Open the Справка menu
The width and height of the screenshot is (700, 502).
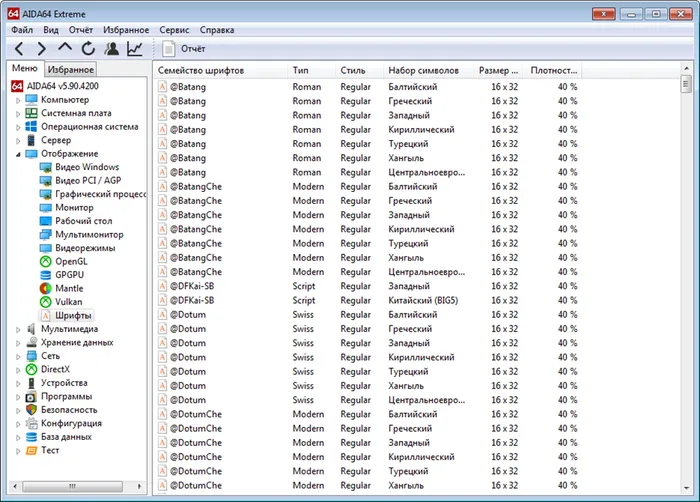[217, 30]
